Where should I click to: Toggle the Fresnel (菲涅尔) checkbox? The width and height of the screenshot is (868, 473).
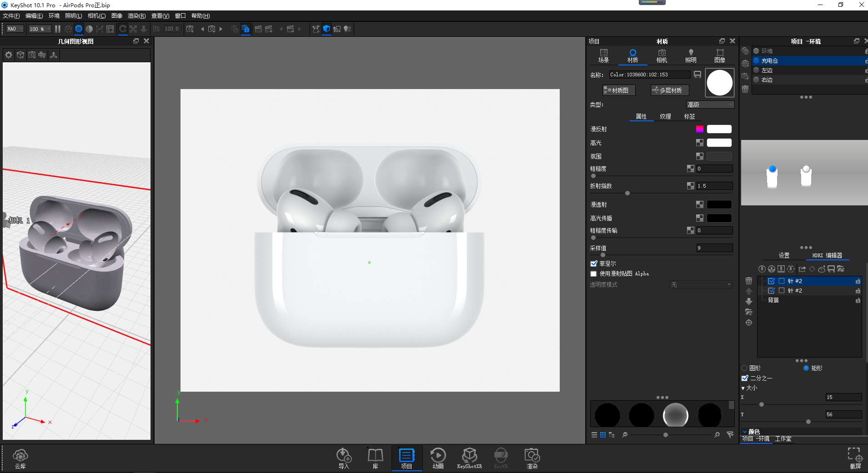point(594,264)
